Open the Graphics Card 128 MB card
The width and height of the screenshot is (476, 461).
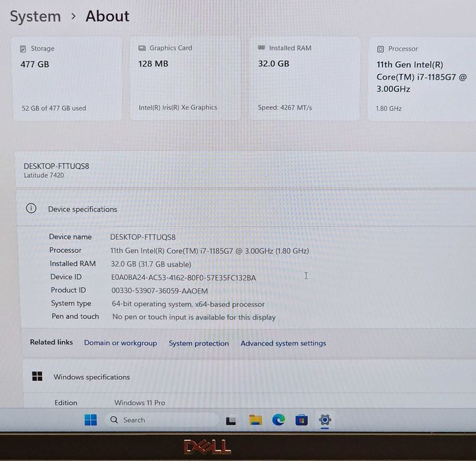185,78
